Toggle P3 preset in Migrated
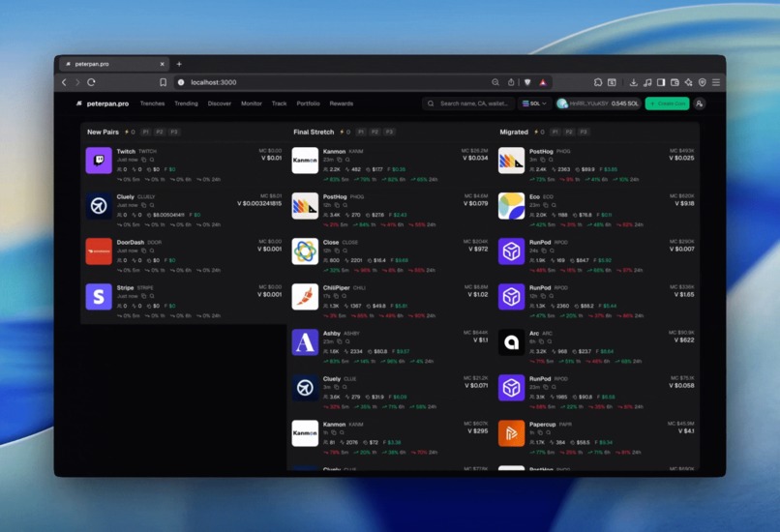This screenshot has width=780, height=532. click(584, 132)
